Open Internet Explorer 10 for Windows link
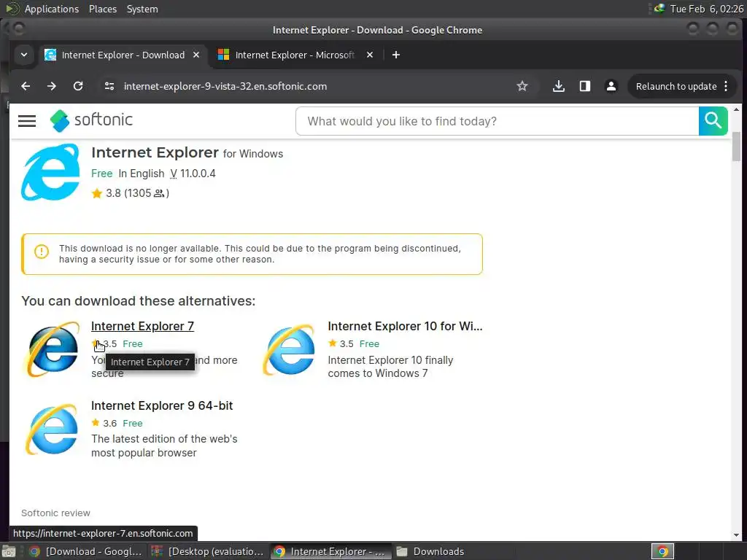The height and width of the screenshot is (560, 747). tap(405, 326)
